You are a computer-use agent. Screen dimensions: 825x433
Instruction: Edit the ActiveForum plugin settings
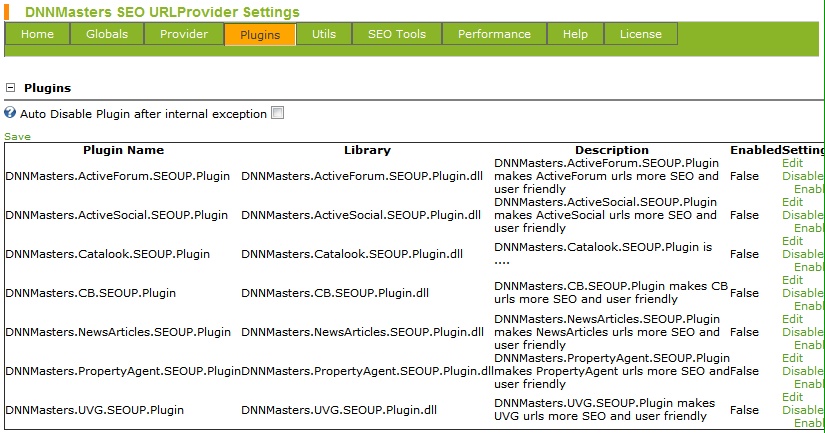[x=792, y=163]
